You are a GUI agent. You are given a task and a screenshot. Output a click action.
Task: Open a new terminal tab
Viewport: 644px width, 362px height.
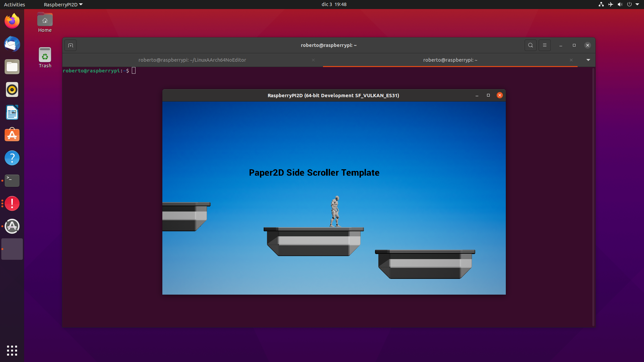70,45
